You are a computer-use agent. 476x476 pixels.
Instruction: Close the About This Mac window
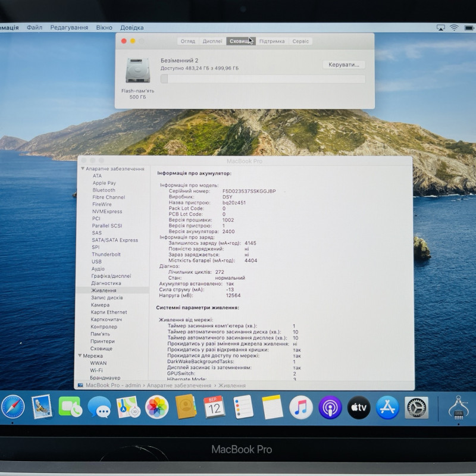click(124, 41)
